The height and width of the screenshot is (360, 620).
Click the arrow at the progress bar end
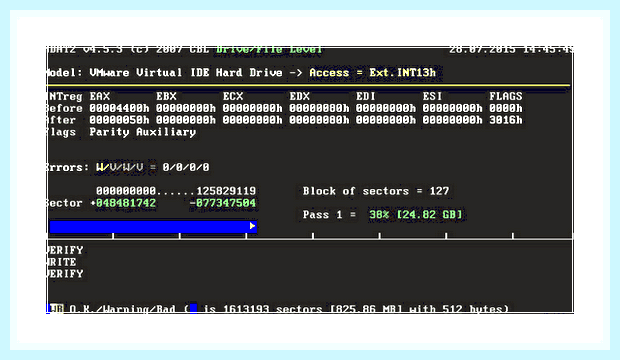coord(252,226)
